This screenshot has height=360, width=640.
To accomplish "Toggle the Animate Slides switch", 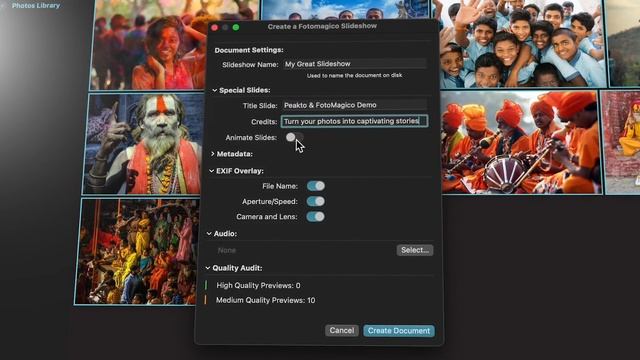I will tap(295, 137).
